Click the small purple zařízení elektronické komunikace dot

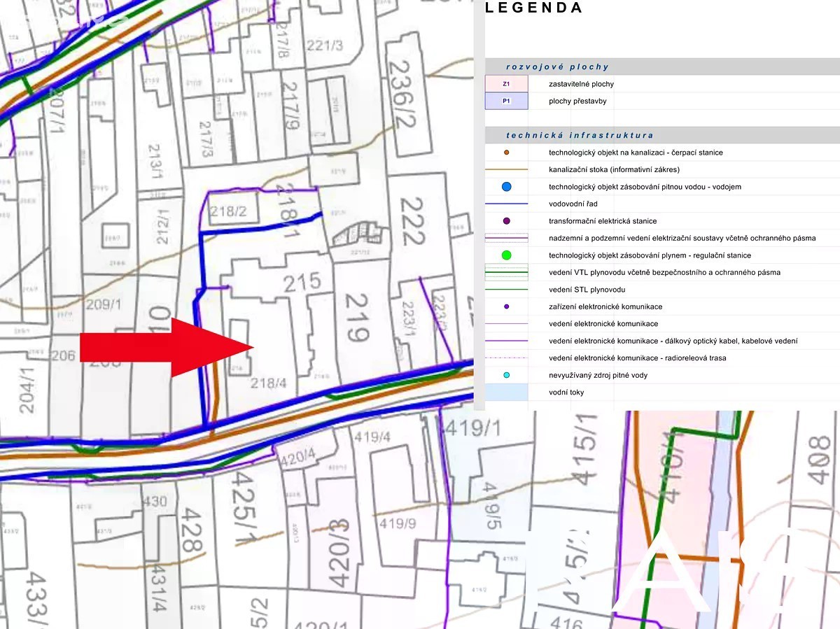point(506,306)
